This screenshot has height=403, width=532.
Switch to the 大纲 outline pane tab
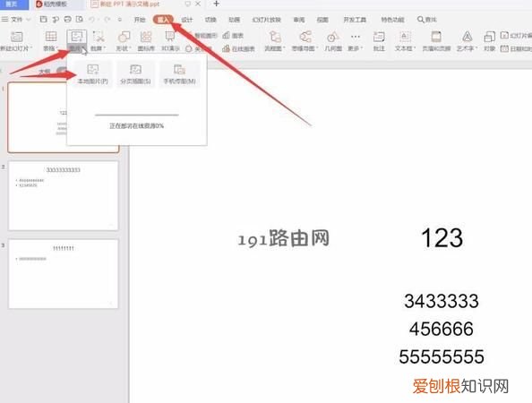(x=44, y=72)
